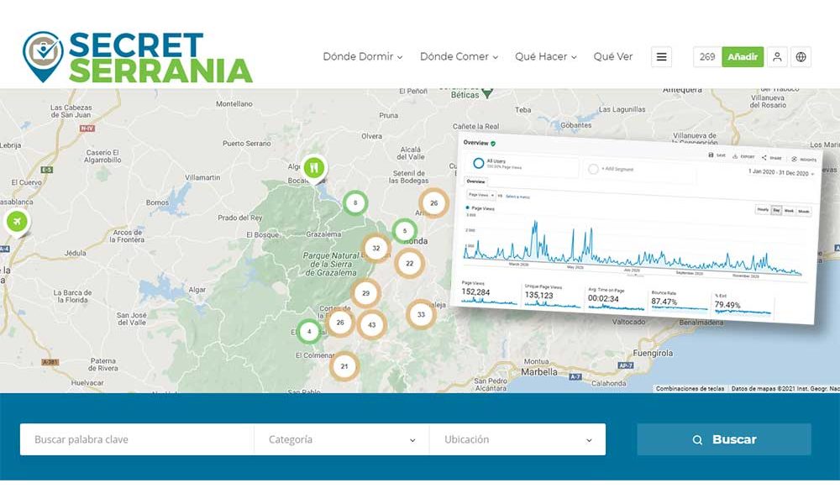Click the magnifier icon in Buscar button
This screenshot has width=840, height=504.
tap(697, 439)
